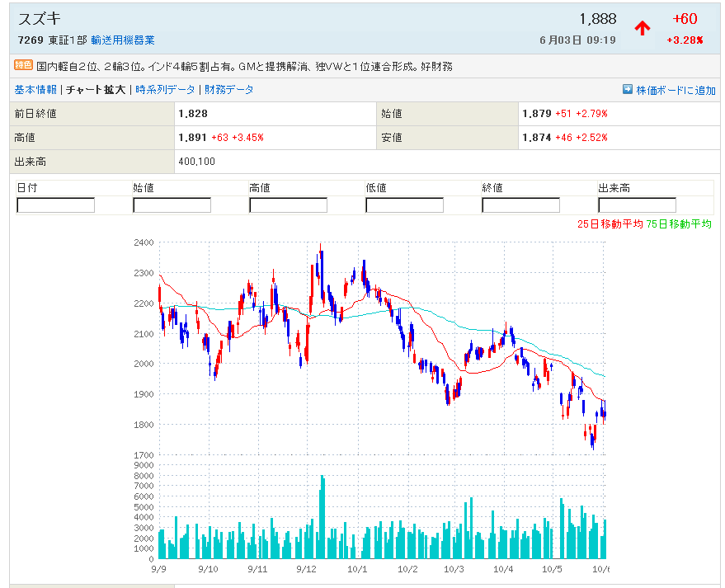
Task: Click the 株価ボードに追加 blue icon
Action: click(627, 90)
